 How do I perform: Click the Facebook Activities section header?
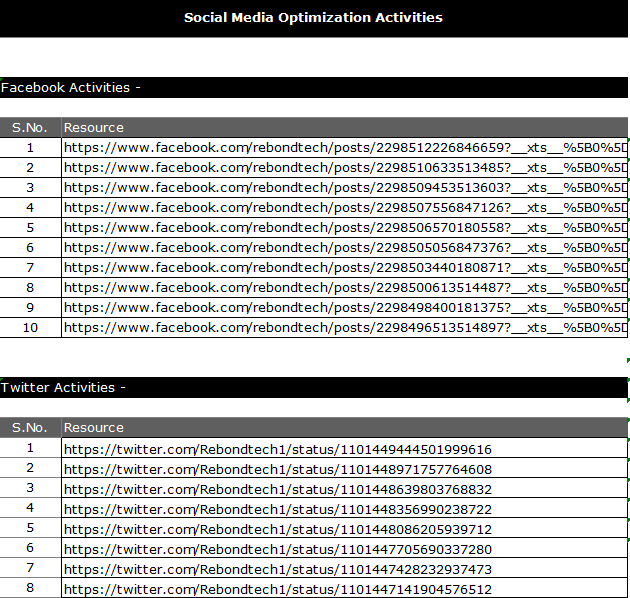click(x=314, y=87)
